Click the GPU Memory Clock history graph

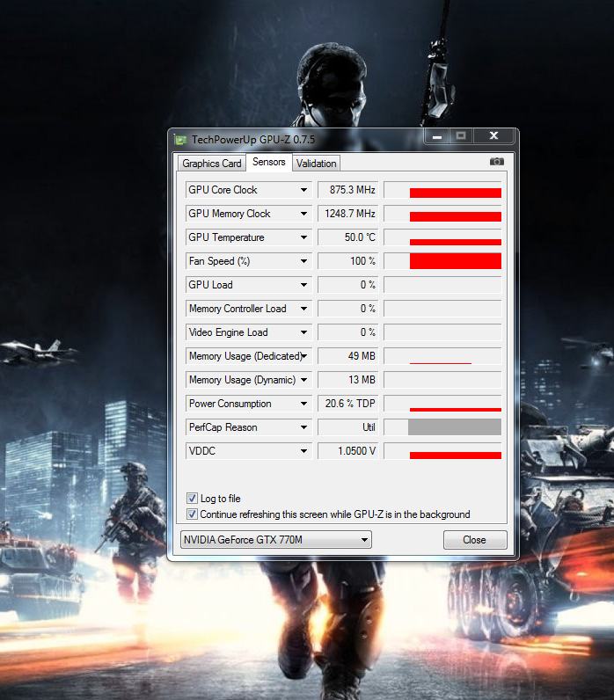[x=442, y=214]
